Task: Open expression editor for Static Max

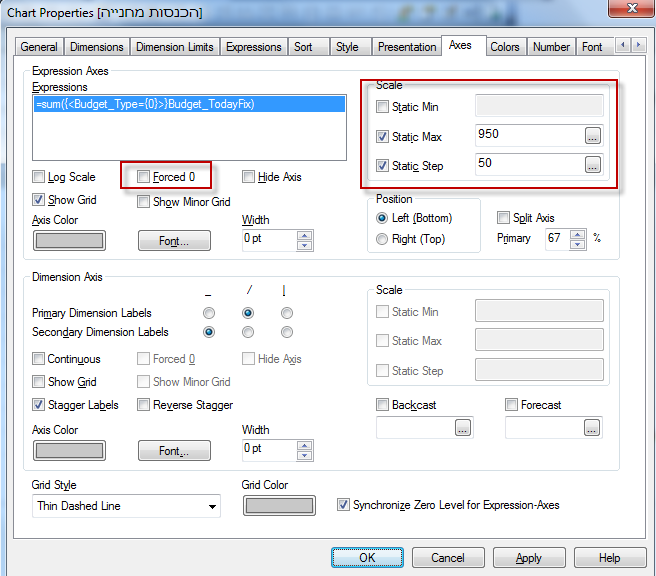Action: [592, 136]
